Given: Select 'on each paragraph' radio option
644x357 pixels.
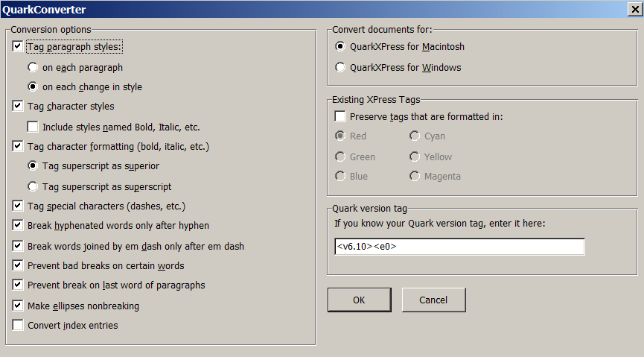Looking at the screenshot, I should tap(33, 67).
